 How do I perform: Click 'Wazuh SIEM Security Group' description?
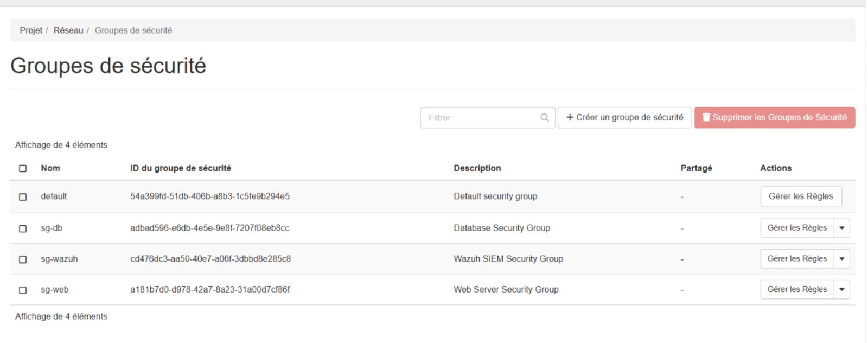coord(508,259)
